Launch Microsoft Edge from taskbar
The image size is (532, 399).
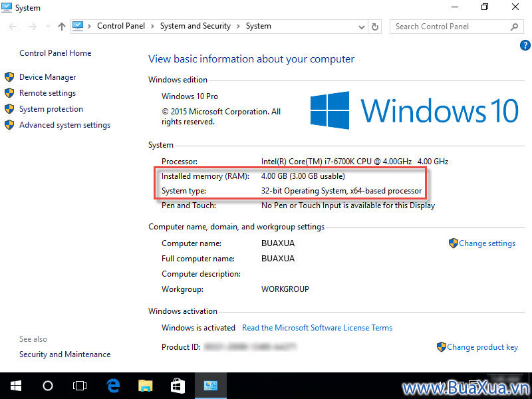[113, 386]
